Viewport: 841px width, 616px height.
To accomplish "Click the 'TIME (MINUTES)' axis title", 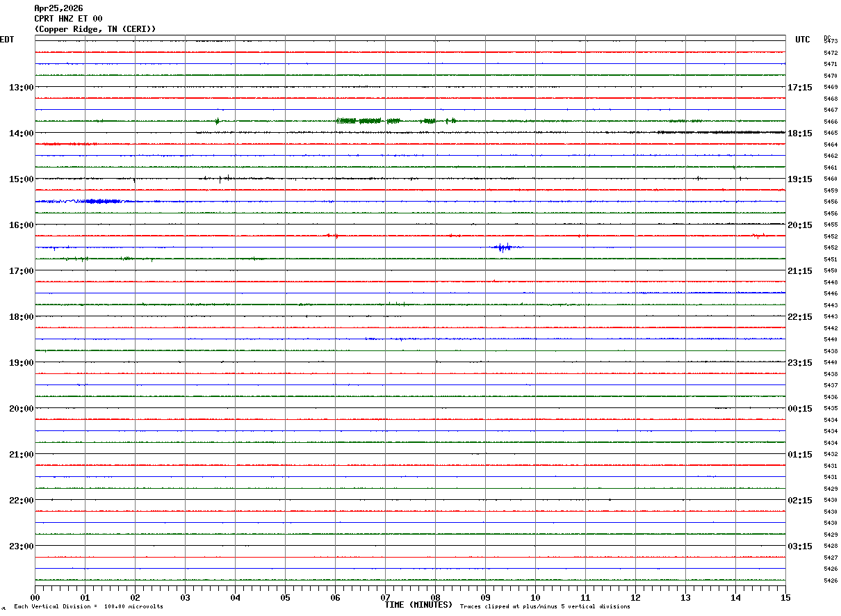I will click(x=418, y=605).
